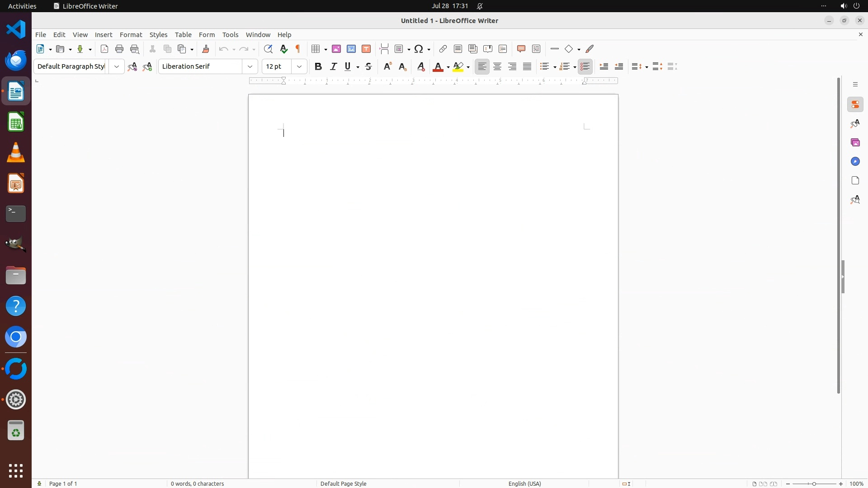Viewport: 868px width, 488px height.
Task: Open the font size dropdown arrow
Action: point(299,66)
